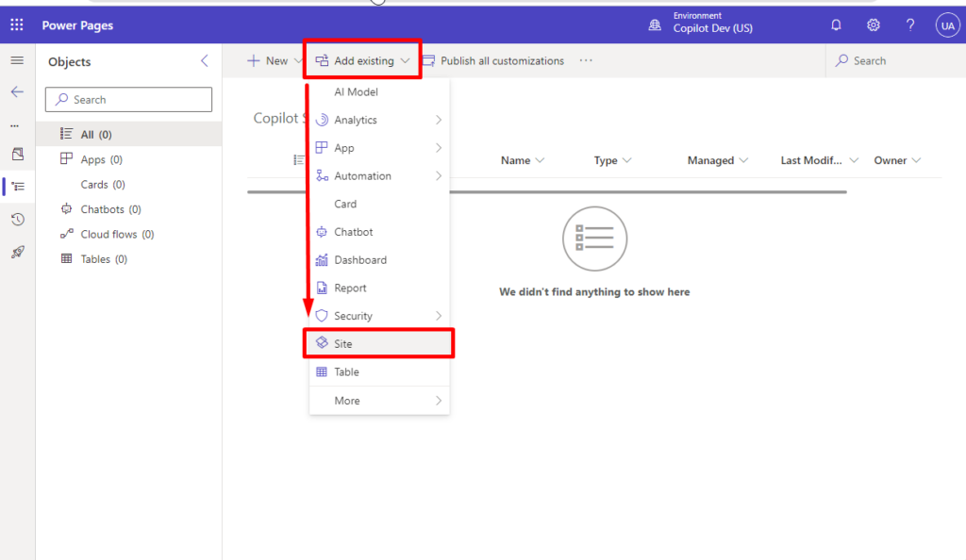966x560 pixels.
Task: Open the command bar overflow ellipsis
Action: point(586,61)
